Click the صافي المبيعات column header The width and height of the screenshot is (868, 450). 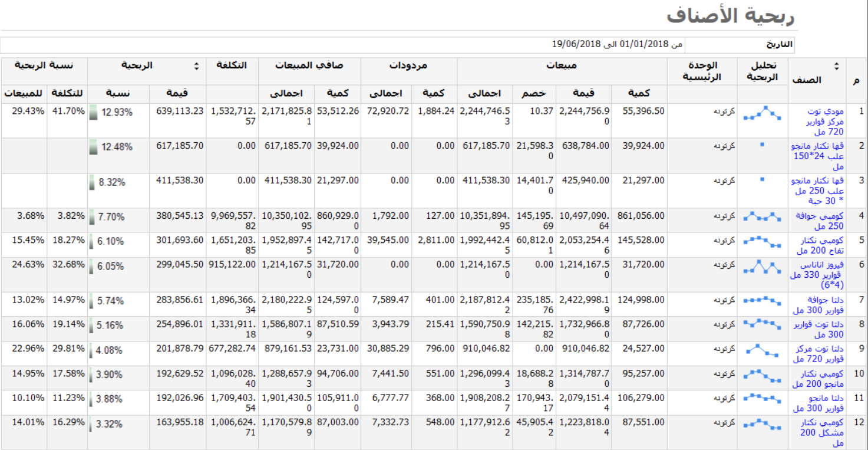point(309,65)
